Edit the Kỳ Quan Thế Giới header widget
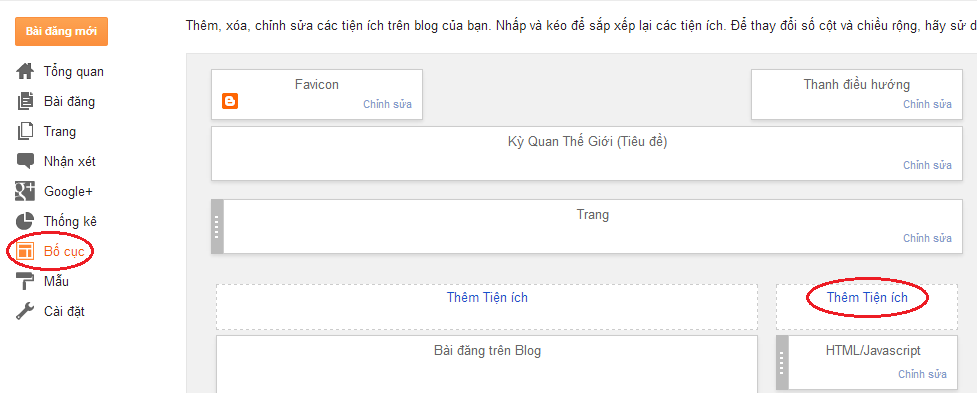 tap(927, 165)
